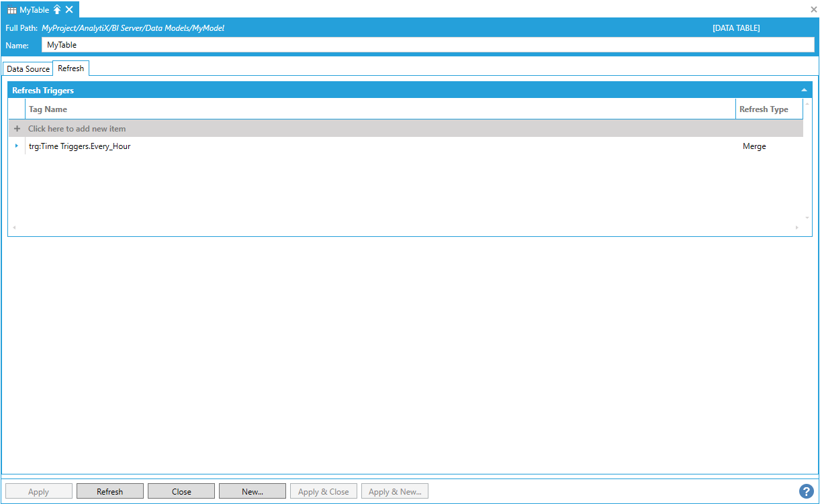This screenshot has width=820, height=504.
Task: Click the New... button
Action: coord(253,491)
